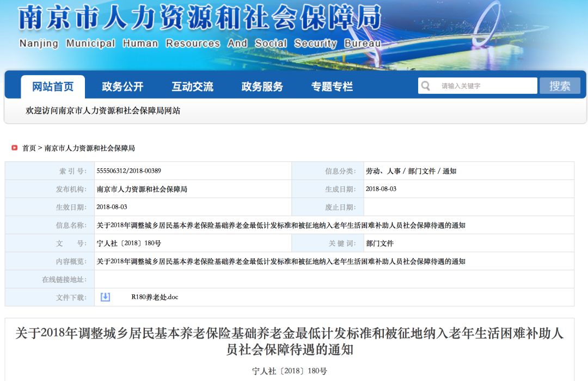Open the 南京市人力资源和社会保障局 breadcrumb link
Screen dimensions: 588x381
(x=90, y=148)
